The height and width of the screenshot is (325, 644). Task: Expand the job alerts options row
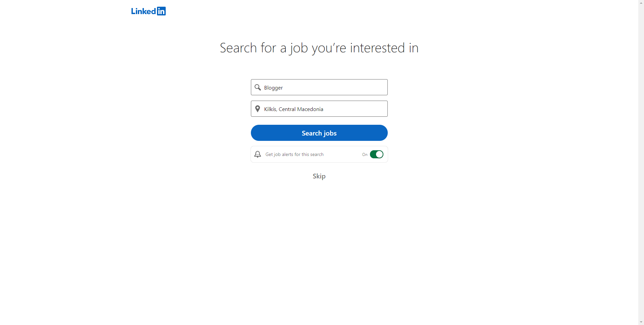coord(319,154)
